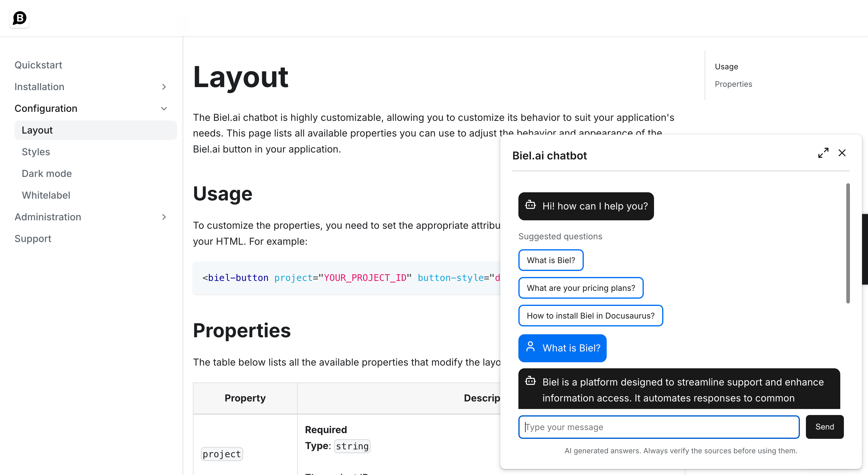Expand the Installation section in sidebar
The height and width of the screenshot is (475, 868).
tap(164, 87)
